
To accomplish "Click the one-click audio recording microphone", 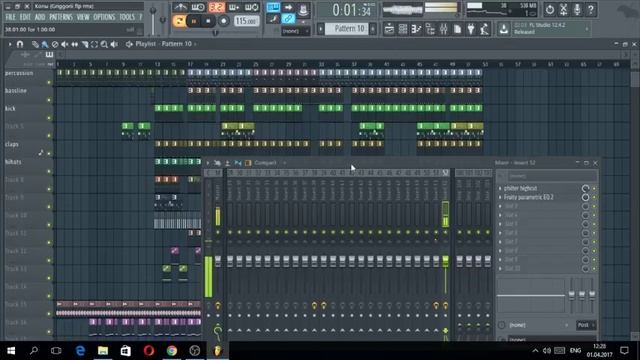I will (x=577, y=9).
